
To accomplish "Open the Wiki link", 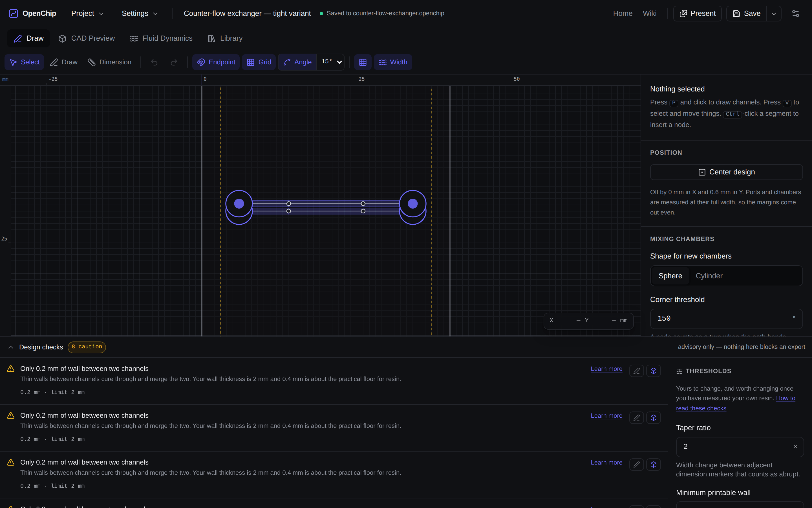I will pos(649,14).
